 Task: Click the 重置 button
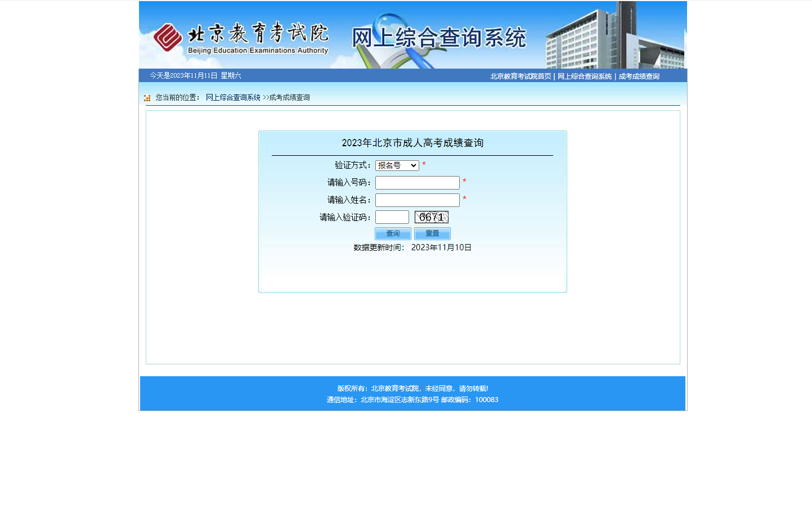pyautogui.click(x=432, y=233)
